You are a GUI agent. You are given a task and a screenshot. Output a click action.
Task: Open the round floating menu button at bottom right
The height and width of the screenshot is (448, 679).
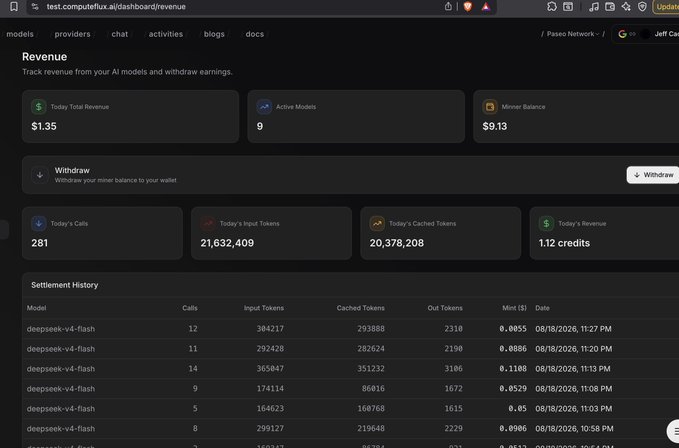(673, 431)
